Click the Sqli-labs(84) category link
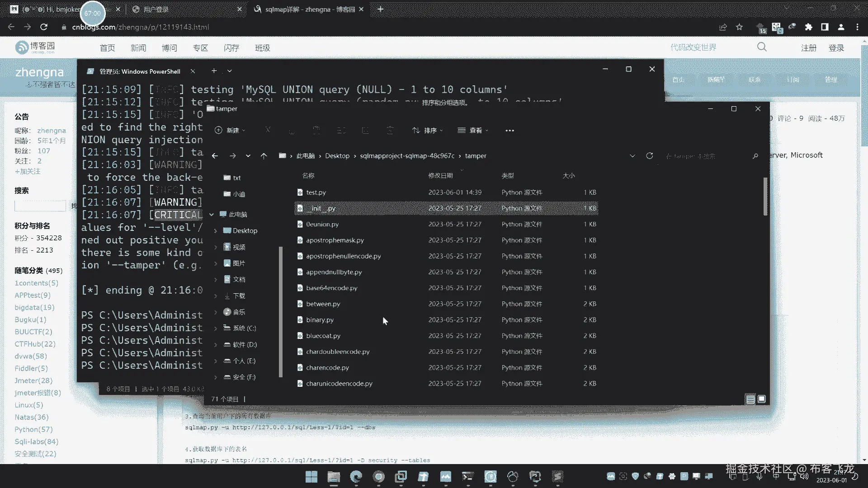Image resolution: width=868 pixels, height=488 pixels. point(36,441)
